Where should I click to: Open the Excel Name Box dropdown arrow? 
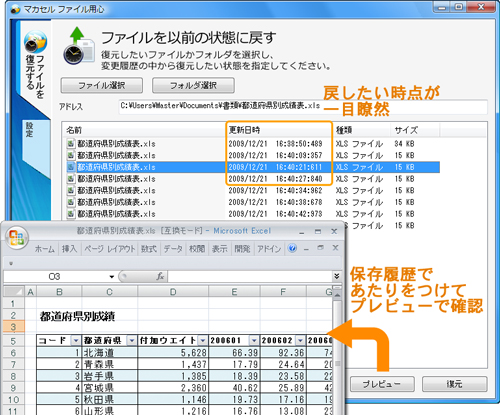click(112, 277)
